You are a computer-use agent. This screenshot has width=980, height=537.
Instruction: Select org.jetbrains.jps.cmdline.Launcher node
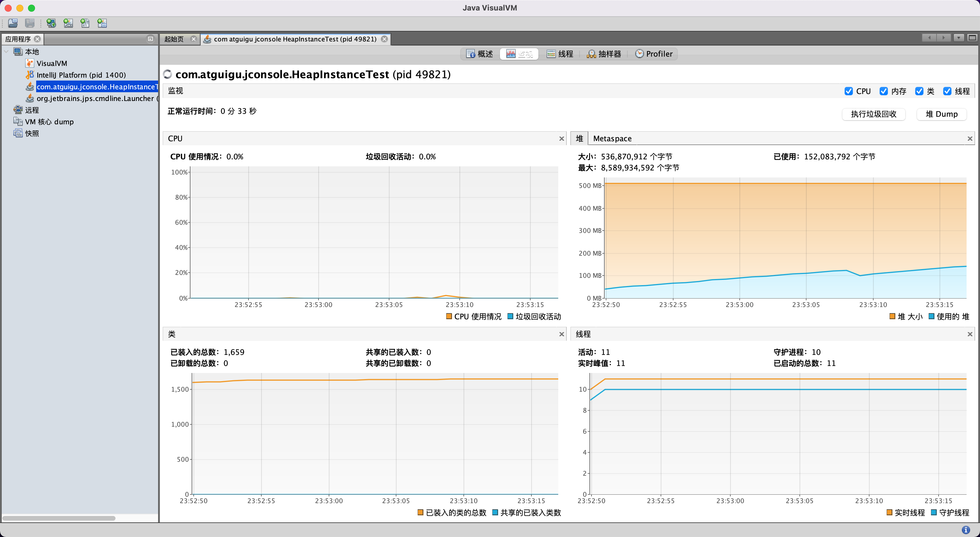pos(97,98)
